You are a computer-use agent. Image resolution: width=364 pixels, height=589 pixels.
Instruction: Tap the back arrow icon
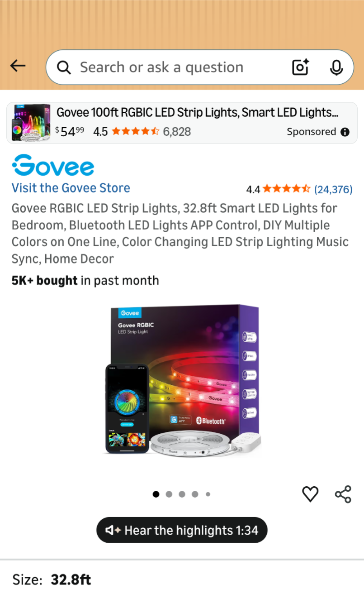[18, 66]
